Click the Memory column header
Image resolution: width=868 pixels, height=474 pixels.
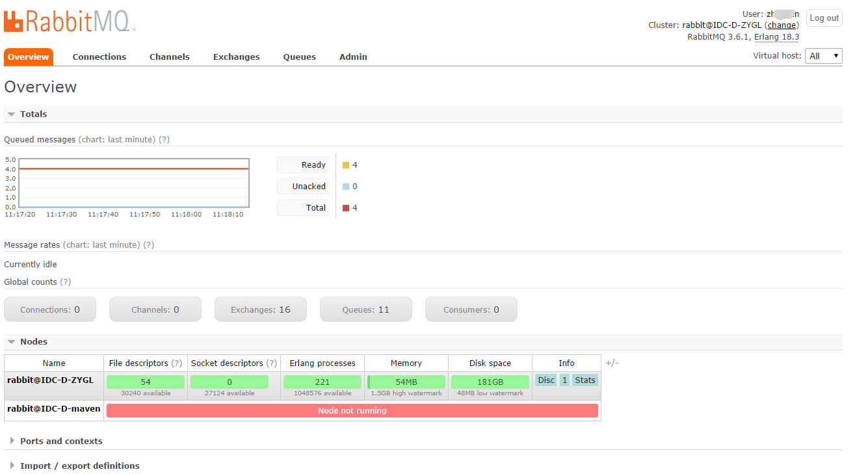406,363
